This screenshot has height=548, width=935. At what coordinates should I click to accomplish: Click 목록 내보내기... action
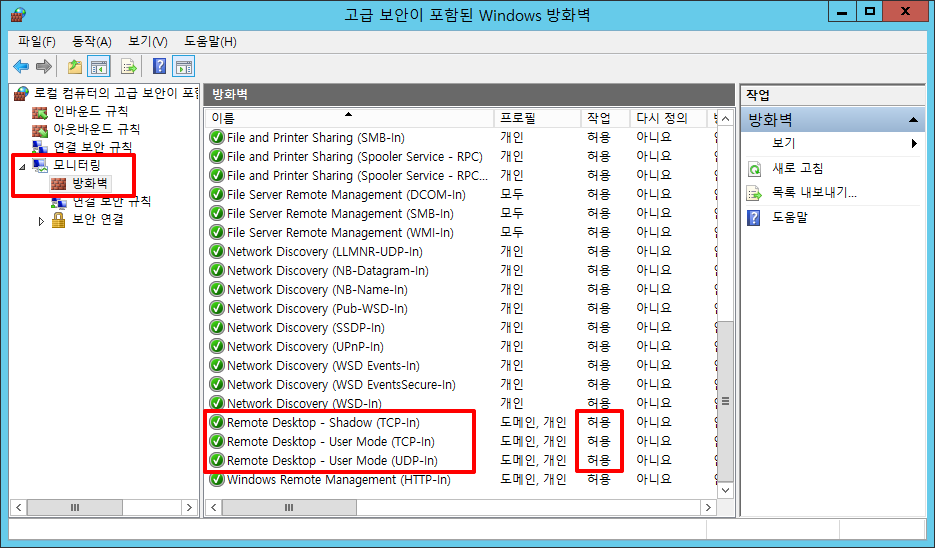(x=815, y=193)
